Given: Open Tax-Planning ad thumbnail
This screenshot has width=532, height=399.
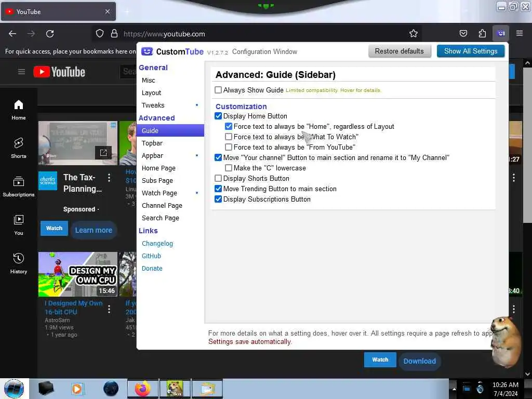Looking at the screenshot, I should click(x=78, y=143).
